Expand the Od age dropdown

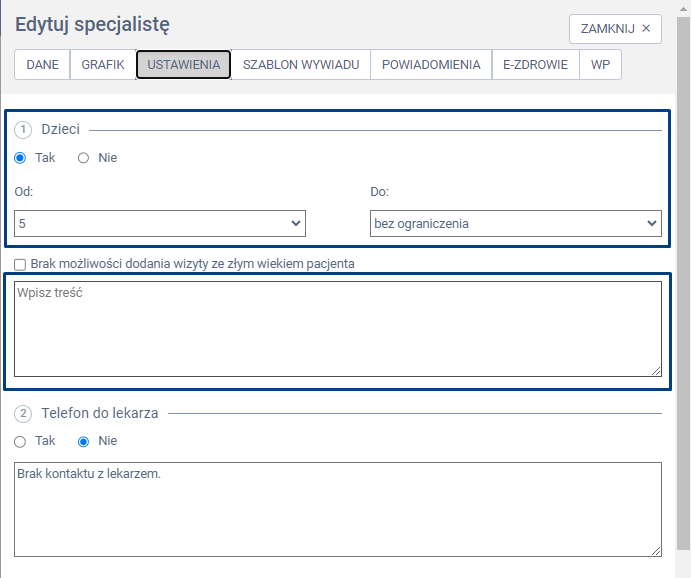pyautogui.click(x=160, y=224)
